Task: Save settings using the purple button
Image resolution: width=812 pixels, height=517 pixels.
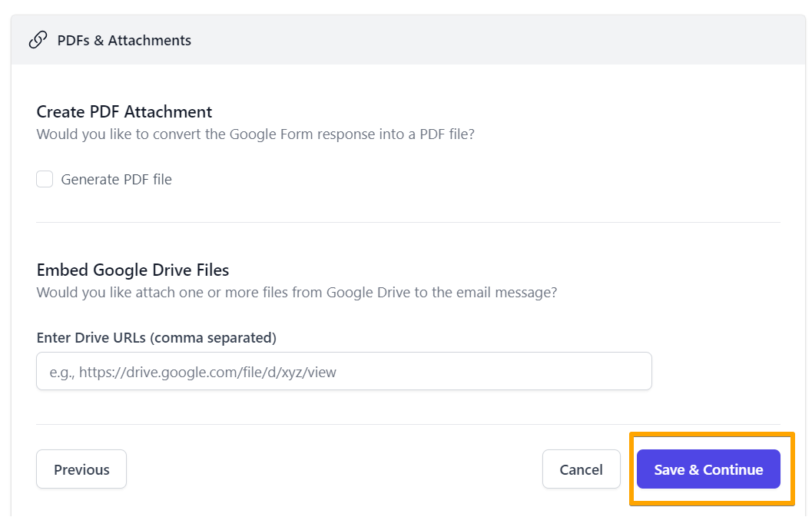Action: [708, 469]
